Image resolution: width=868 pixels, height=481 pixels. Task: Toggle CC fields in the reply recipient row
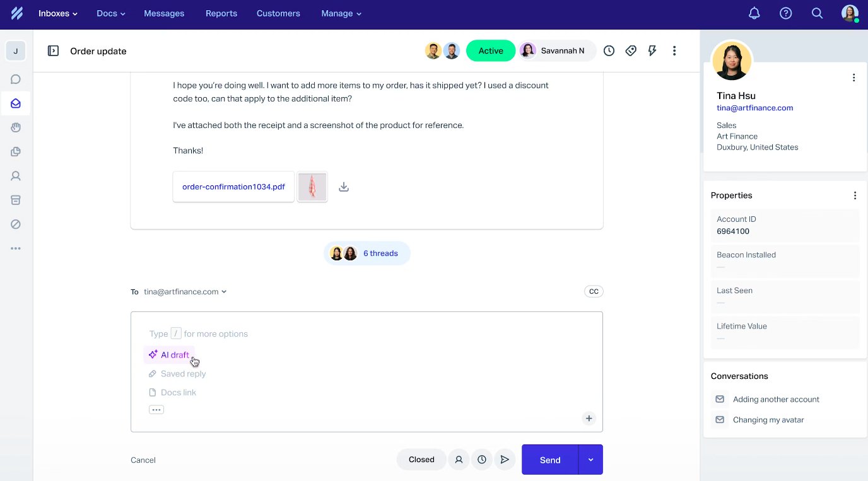[x=593, y=291]
